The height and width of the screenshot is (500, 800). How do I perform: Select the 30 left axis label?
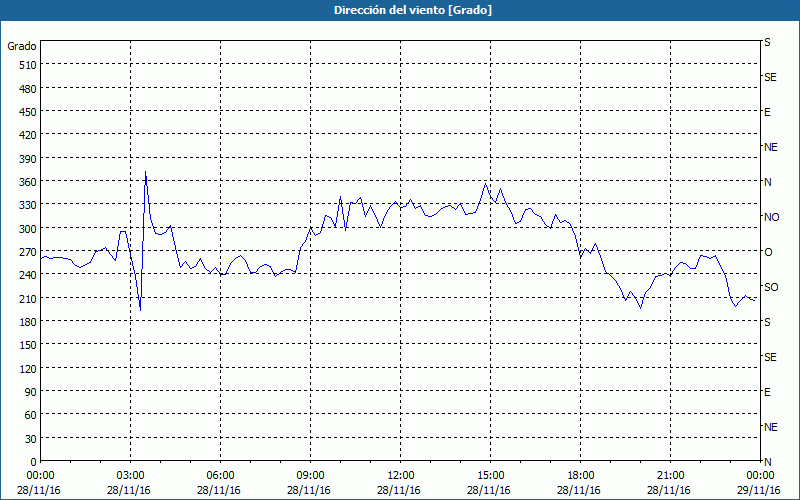(31, 439)
